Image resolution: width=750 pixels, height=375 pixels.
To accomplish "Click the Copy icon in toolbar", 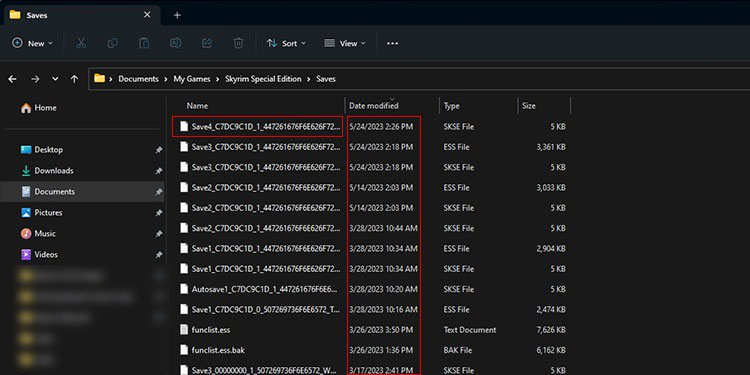I will [112, 43].
